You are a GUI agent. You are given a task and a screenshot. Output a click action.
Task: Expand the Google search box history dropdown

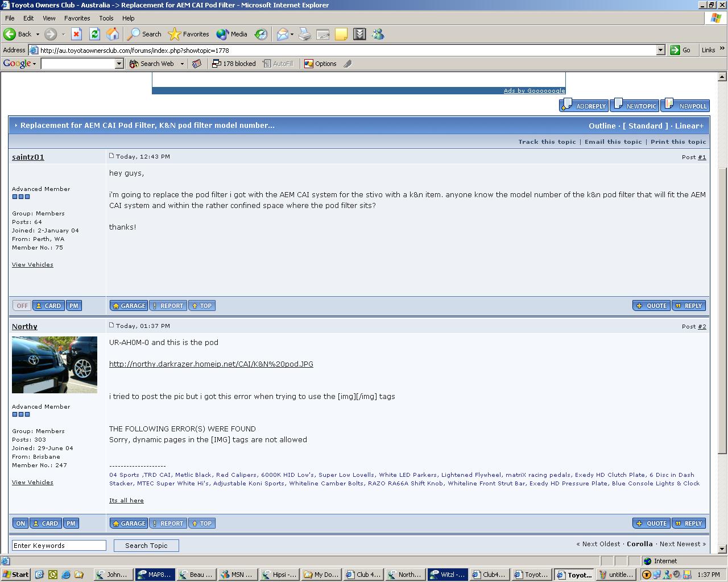[x=119, y=64]
